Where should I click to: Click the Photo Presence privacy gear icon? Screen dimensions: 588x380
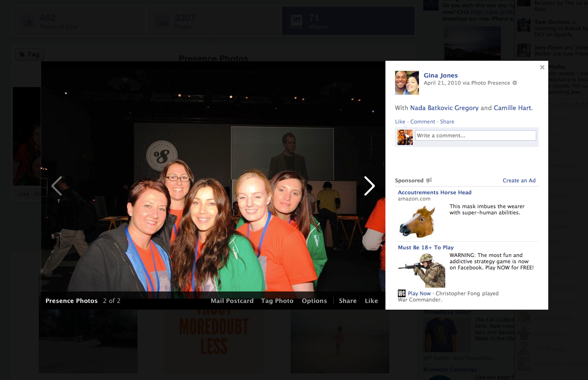[515, 83]
